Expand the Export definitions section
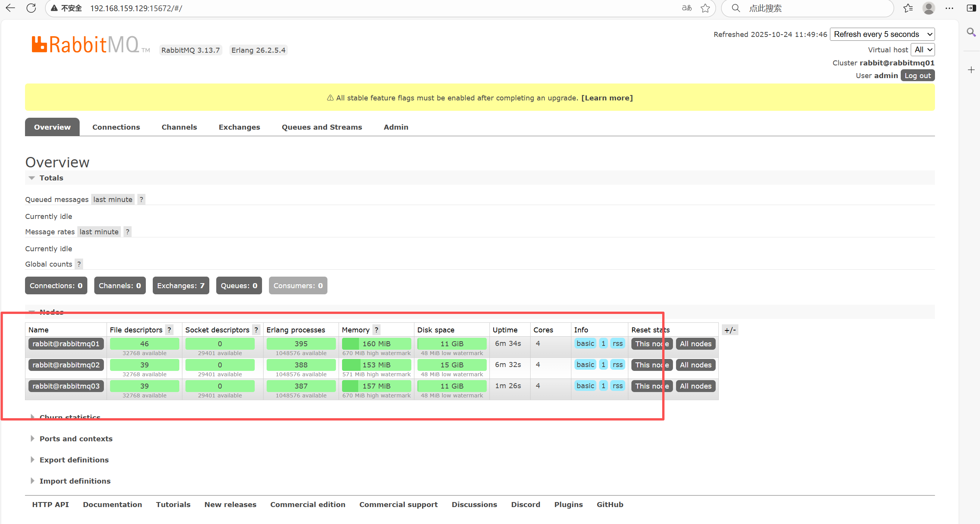The image size is (980, 524). coord(74,460)
